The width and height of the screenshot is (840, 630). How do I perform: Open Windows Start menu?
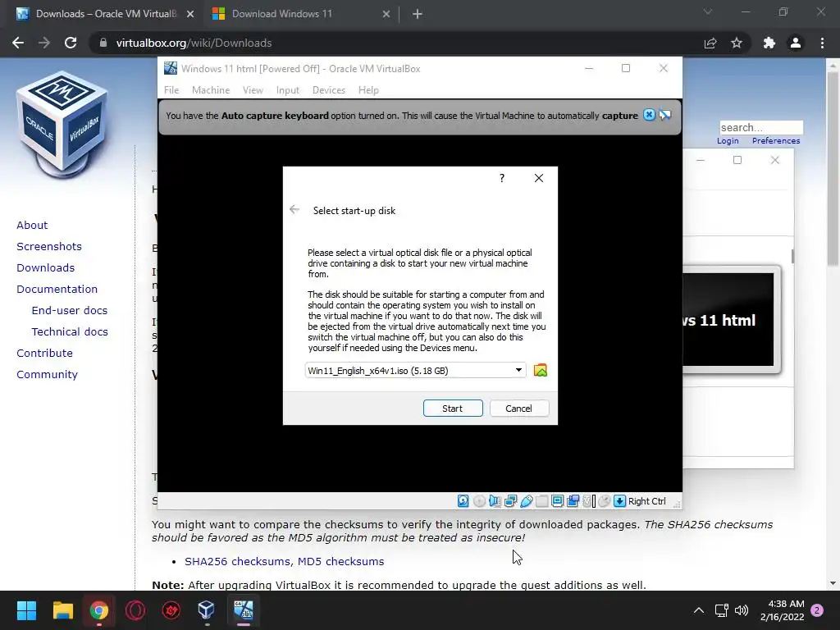coord(26,610)
